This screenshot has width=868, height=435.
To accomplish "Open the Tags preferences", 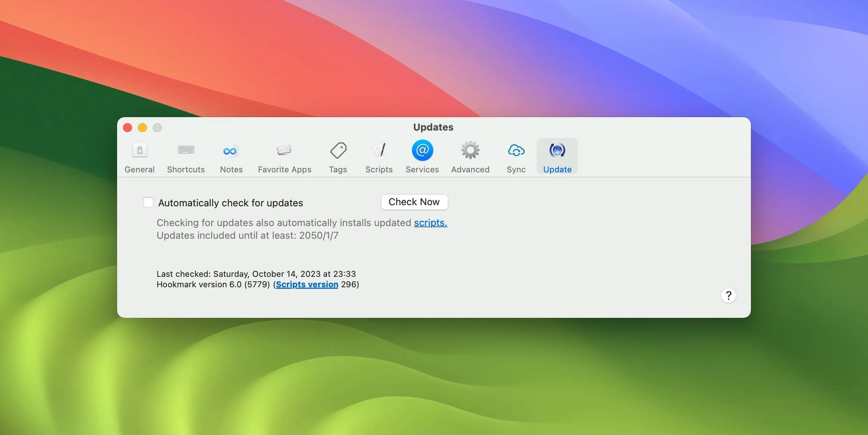I will coord(338,157).
